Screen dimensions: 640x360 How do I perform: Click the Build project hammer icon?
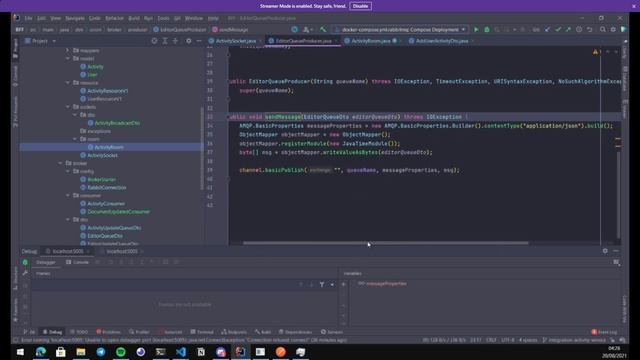click(x=323, y=29)
